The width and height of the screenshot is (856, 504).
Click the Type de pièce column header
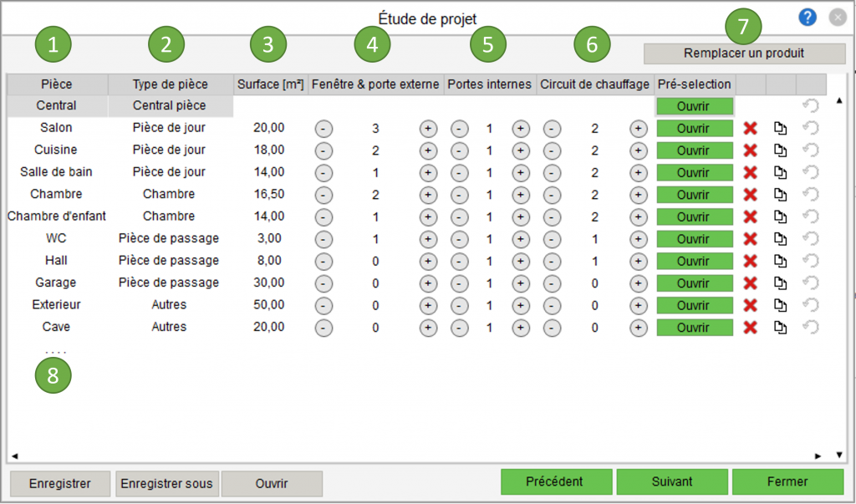pyautogui.click(x=170, y=84)
